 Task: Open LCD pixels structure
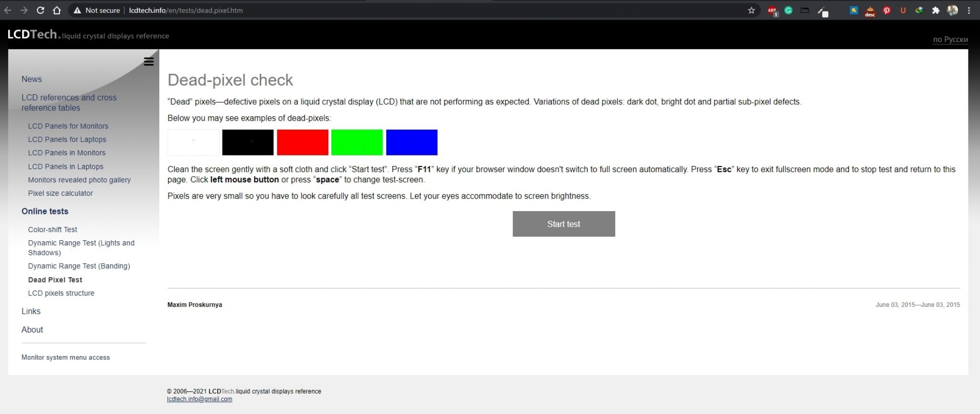pos(61,293)
